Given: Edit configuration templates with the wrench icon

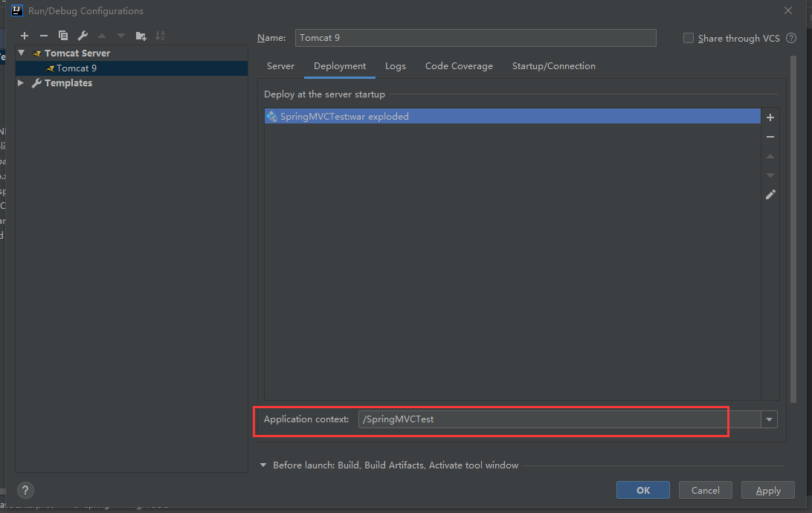Looking at the screenshot, I should click(83, 35).
